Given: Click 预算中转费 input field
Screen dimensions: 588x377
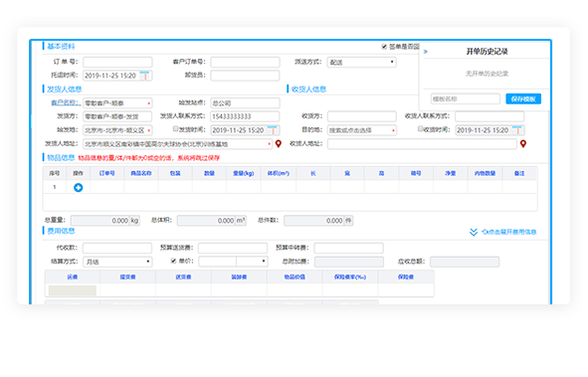Looking at the screenshot, I should pos(349,248).
